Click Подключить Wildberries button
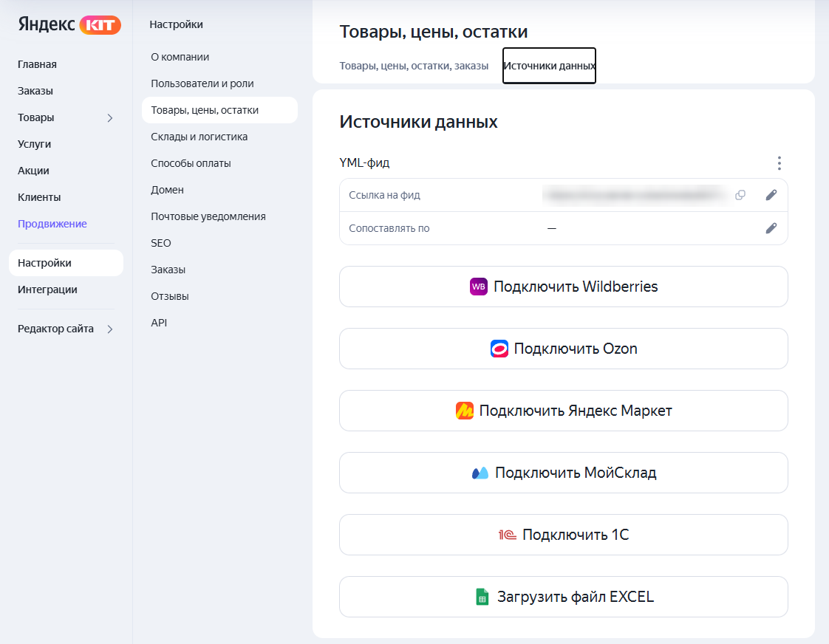 pos(564,287)
